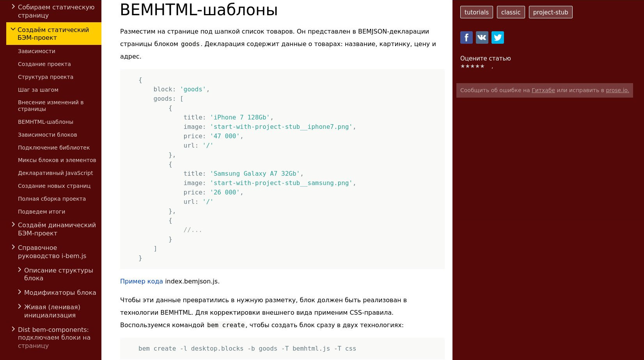Viewport: 644px width, 360px height.
Task: Expand Живая (ленивая) инициализация chevron
Action: pyautogui.click(x=20, y=307)
